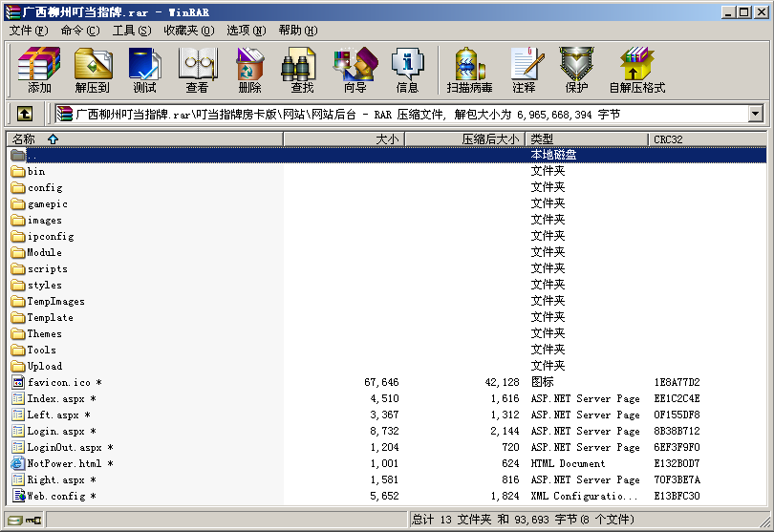This screenshot has height=532, width=774.
Task: Launch the 向导 (Wizard) tool
Action: (355, 70)
